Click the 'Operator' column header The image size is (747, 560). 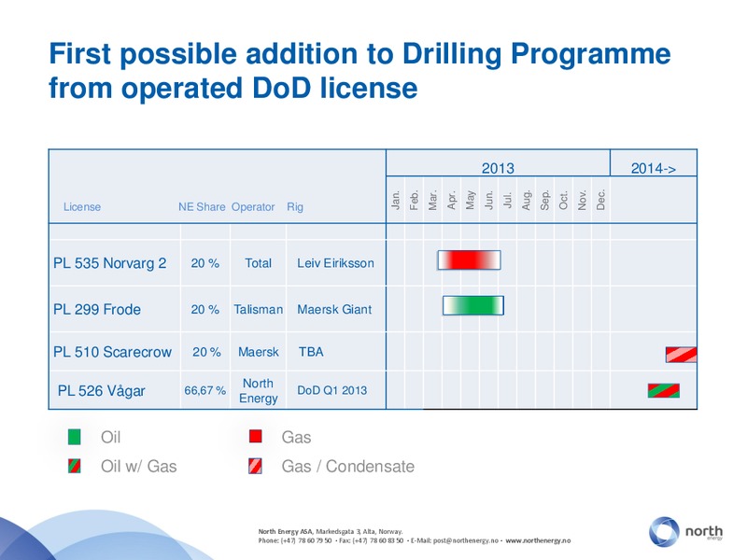pyautogui.click(x=253, y=207)
